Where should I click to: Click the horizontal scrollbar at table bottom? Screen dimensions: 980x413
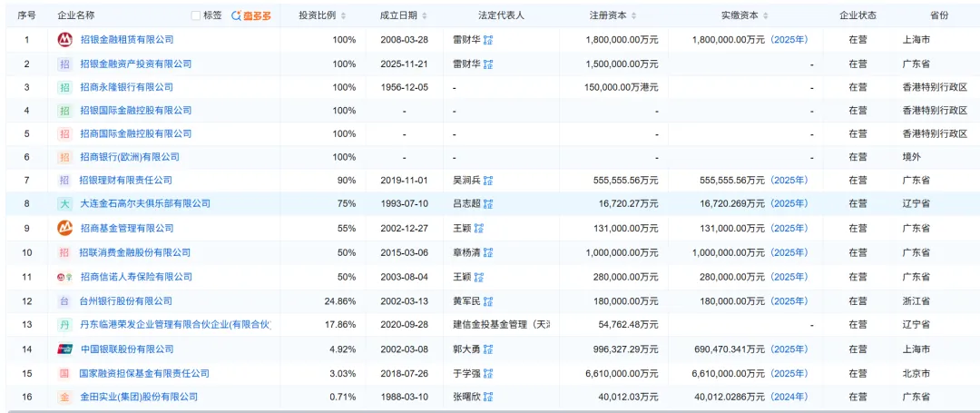coord(490,411)
